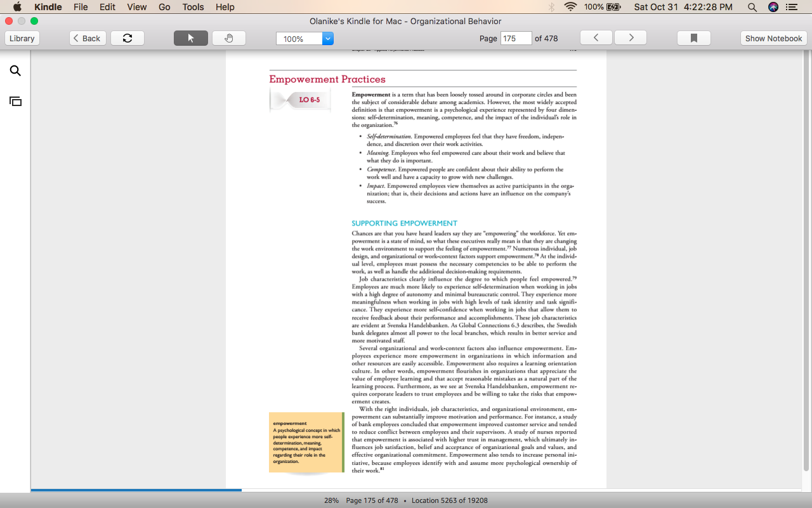This screenshot has width=812, height=508.
Task: Open the Apple menu icon
Action: point(17,7)
